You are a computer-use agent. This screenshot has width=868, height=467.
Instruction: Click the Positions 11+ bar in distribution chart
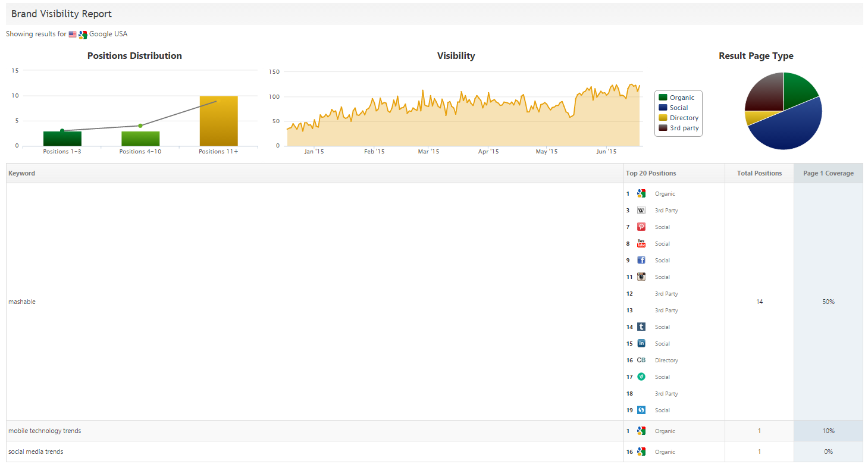coord(218,121)
